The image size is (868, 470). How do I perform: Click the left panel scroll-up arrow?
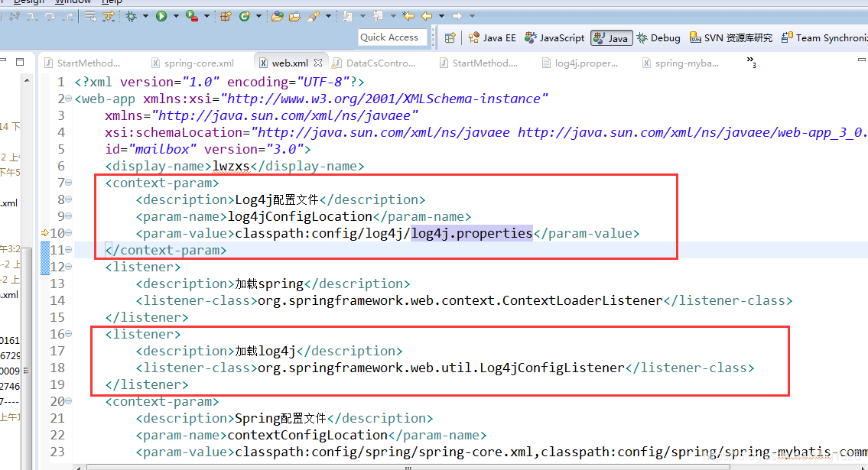[x=27, y=81]
